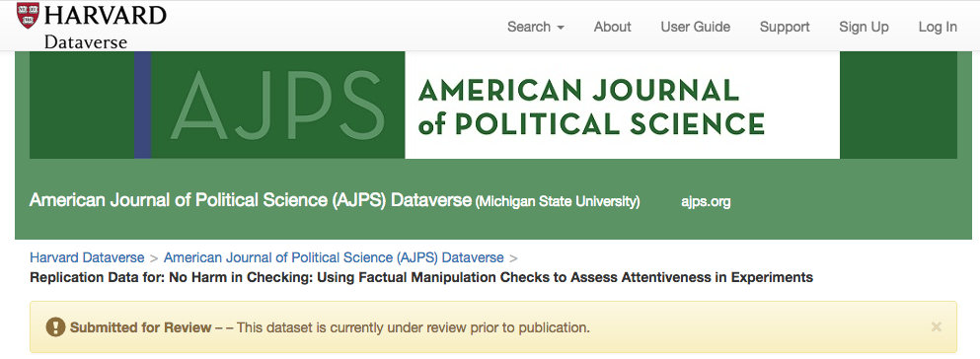Image resolution: width=980 pixels, height=359 pixels.
Task: Click Log In in navigation
Action: (x=938, y=27)
